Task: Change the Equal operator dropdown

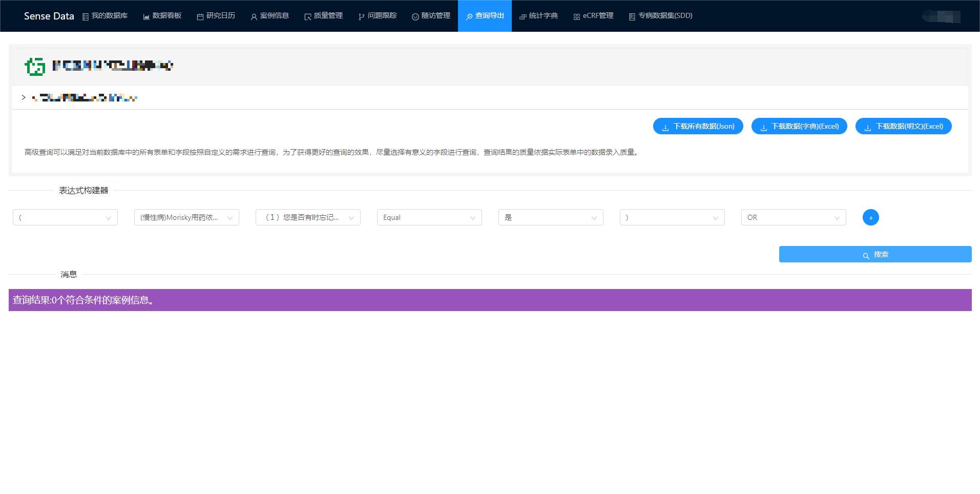Action: [429, 217]
